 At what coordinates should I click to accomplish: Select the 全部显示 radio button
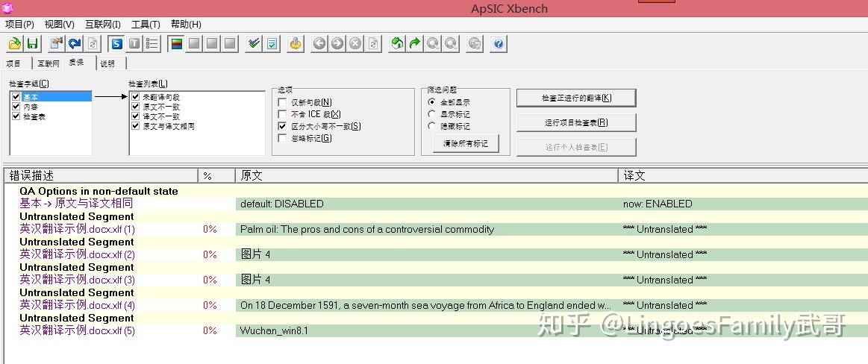(x=432, y=102)
